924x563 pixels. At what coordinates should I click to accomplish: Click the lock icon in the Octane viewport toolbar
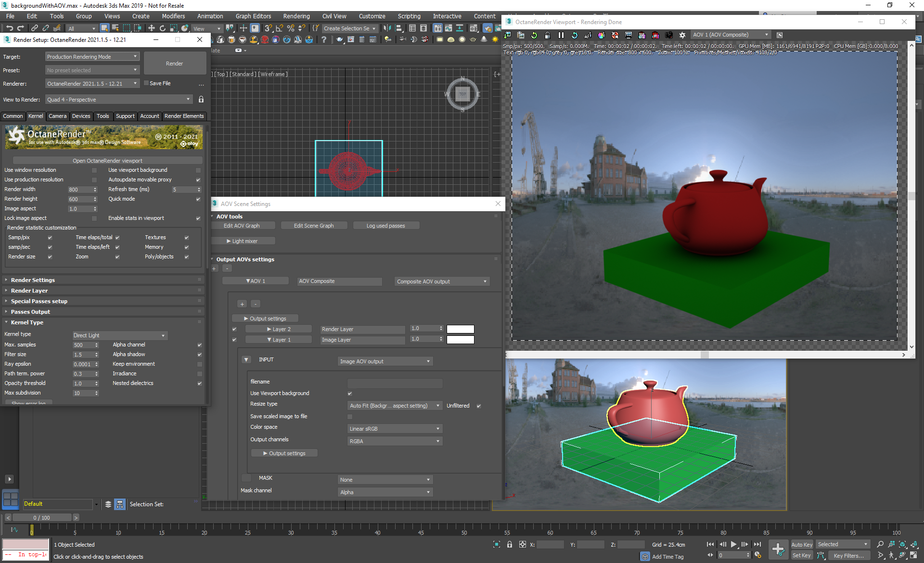547,35
